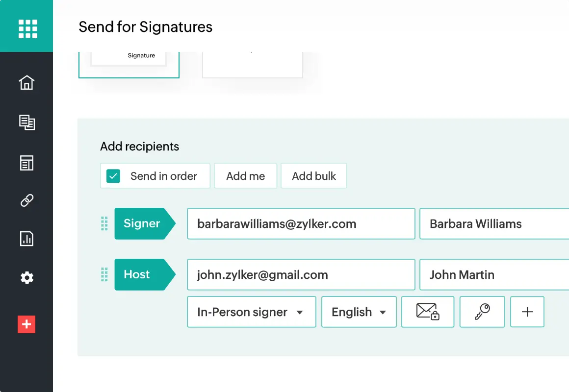This screenshot has width=569, height=392.
Task: Click the barbarawilliams@zylker.com email field
Action: click(x=301, y=224)
